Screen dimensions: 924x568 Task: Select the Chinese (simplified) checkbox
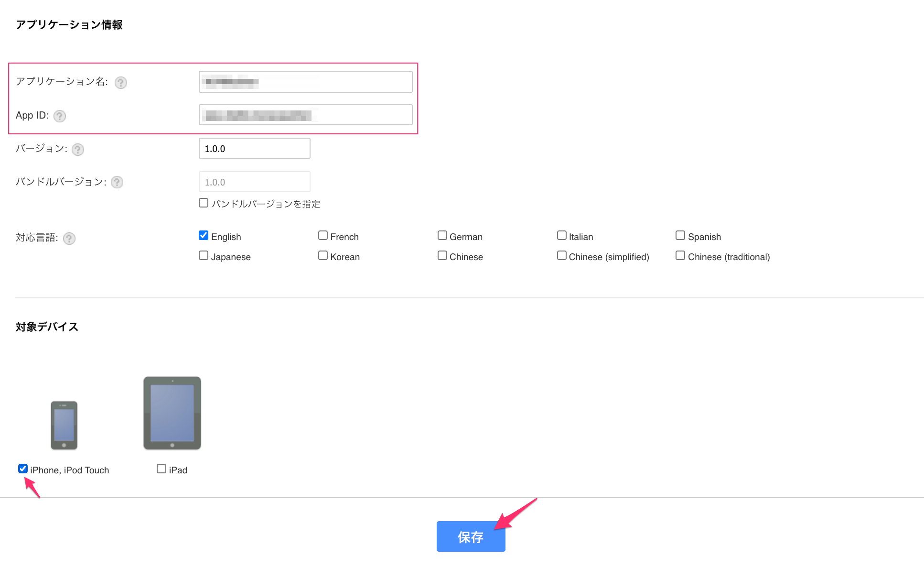coord(562,256)
